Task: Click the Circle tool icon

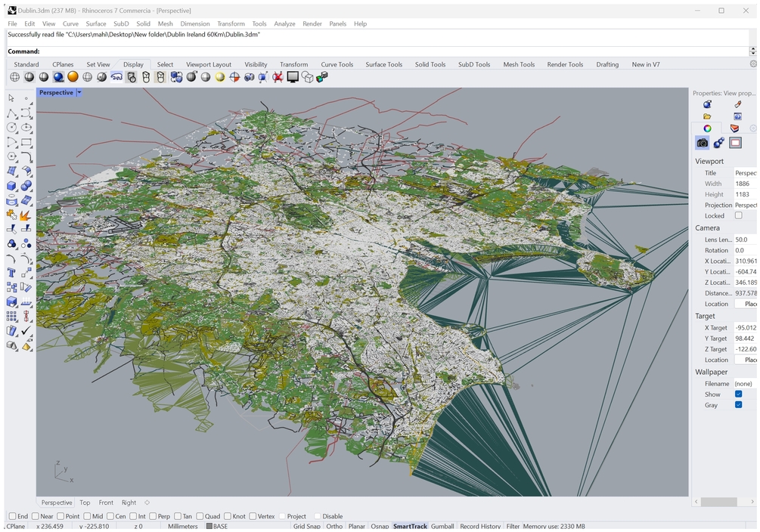Action: tap(12, 128)
